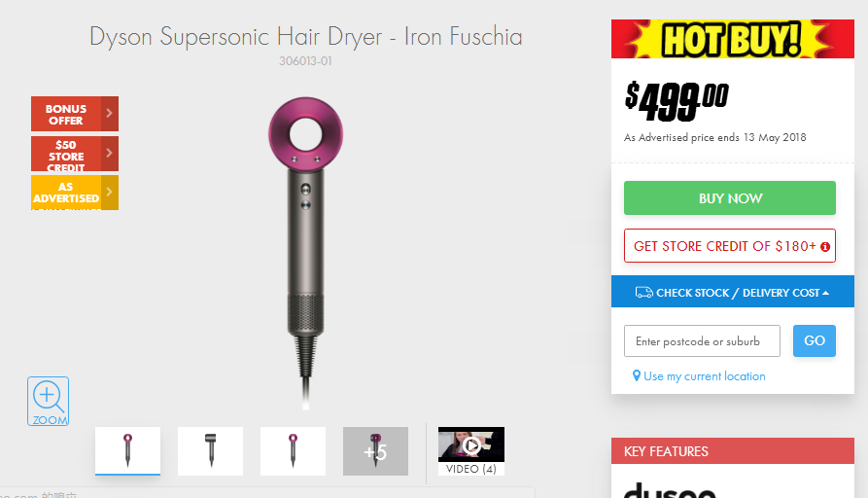Click Use my current location link
Viewport: 868px width, 498px height.
704,376
